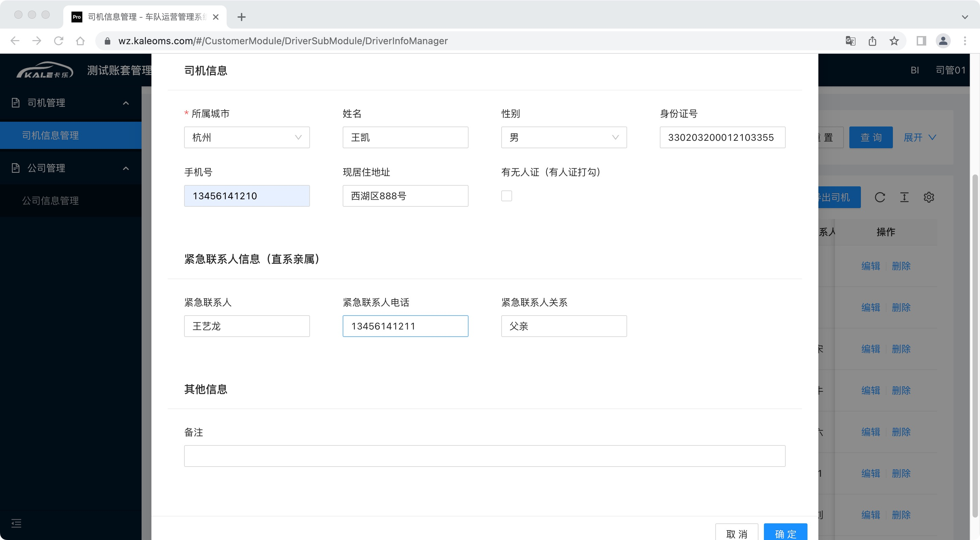
Task: Click 编辑 in the last visible table row
Action: tap(870, 515)
